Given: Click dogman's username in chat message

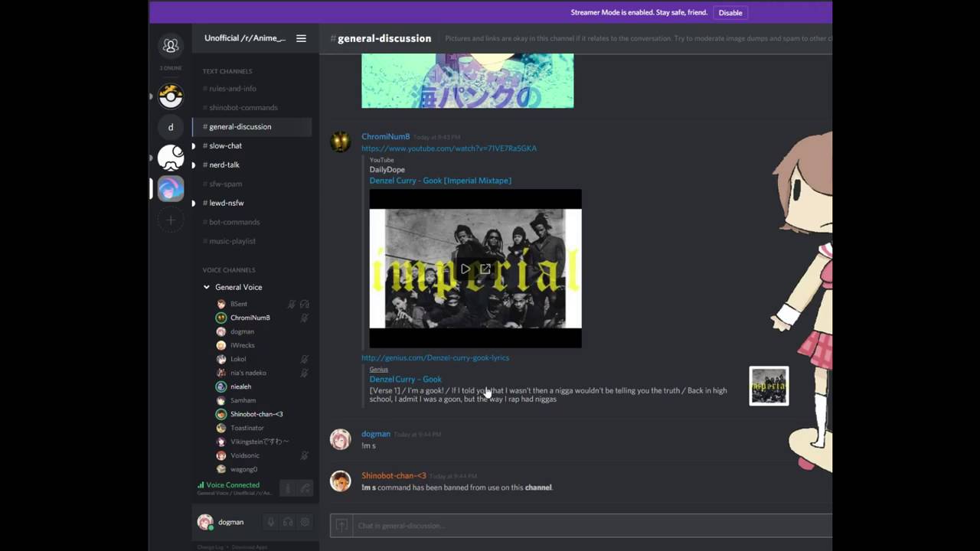Looking at the screenshot, I should point(375,434).
